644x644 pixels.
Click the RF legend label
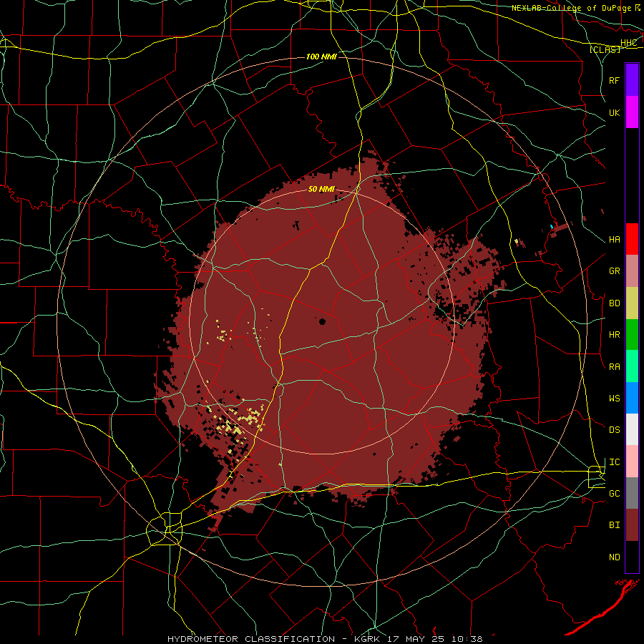point(614,80)
